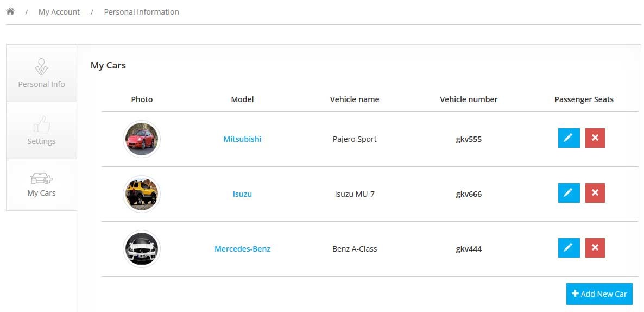Select the My Cars tab

pyautogui.click(x=41, y=185)
